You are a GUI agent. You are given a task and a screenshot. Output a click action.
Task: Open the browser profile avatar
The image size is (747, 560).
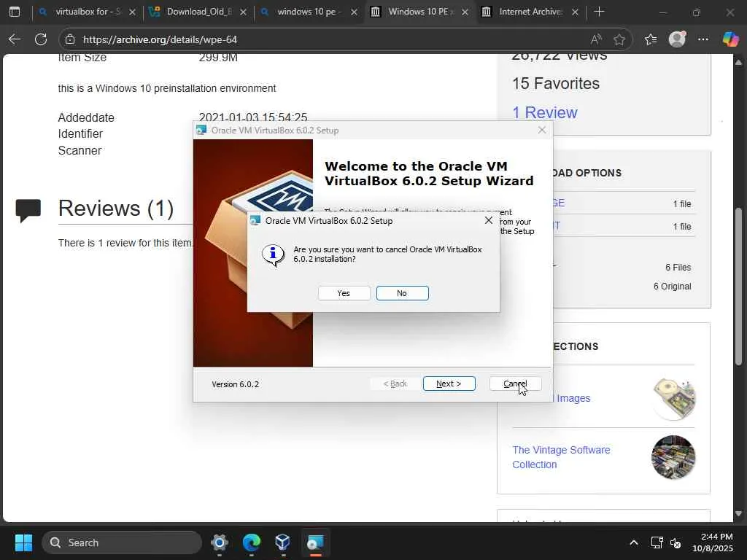(x=677, y=39)
